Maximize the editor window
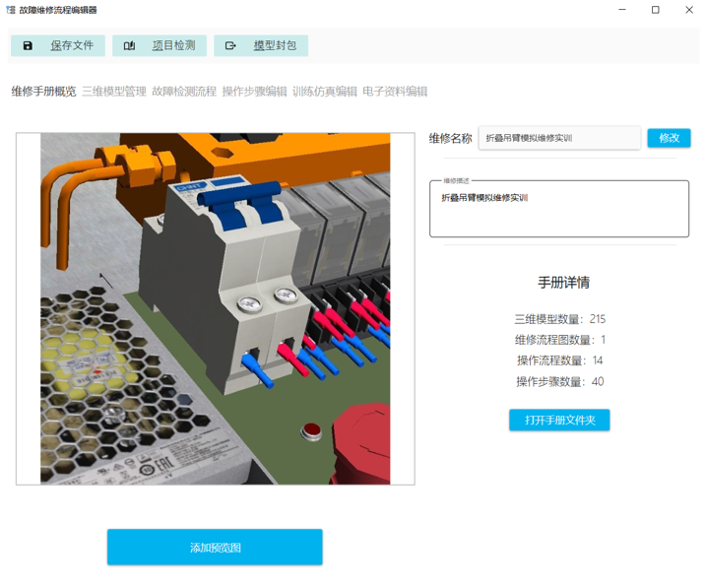Viewport: 706px width, 588px height. click(656, 10)
